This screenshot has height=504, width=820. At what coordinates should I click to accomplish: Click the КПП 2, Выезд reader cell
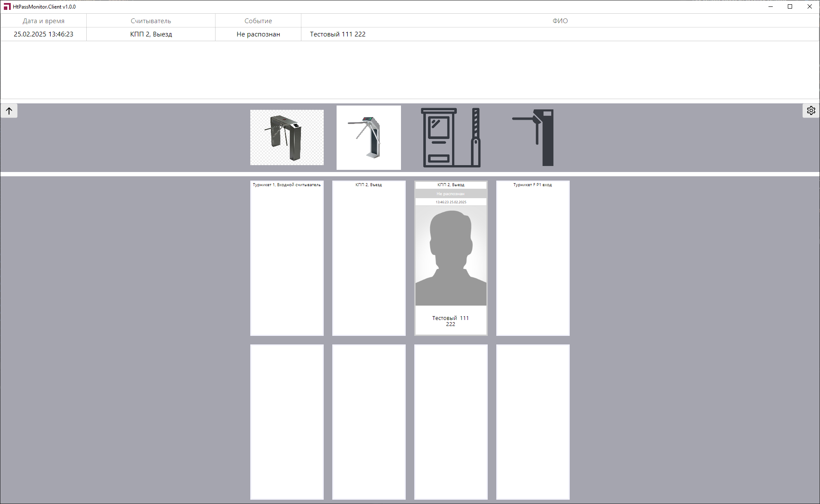(x=151, y=34)
